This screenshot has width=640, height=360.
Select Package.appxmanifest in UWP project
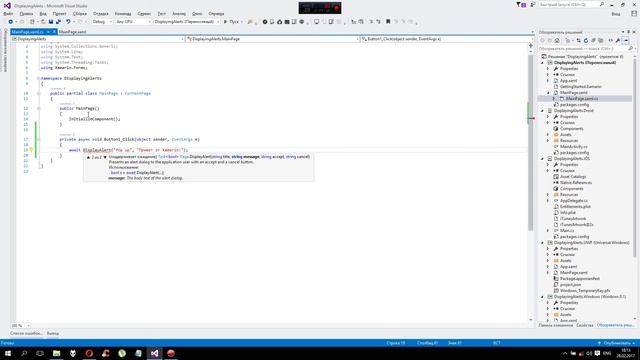580,279
